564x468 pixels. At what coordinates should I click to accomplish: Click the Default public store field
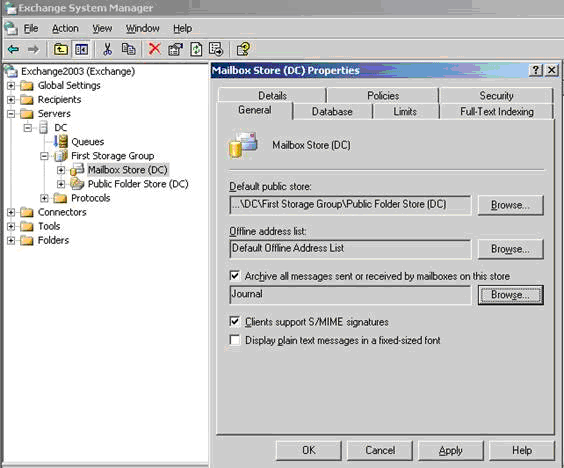click(x=350, y=205)
